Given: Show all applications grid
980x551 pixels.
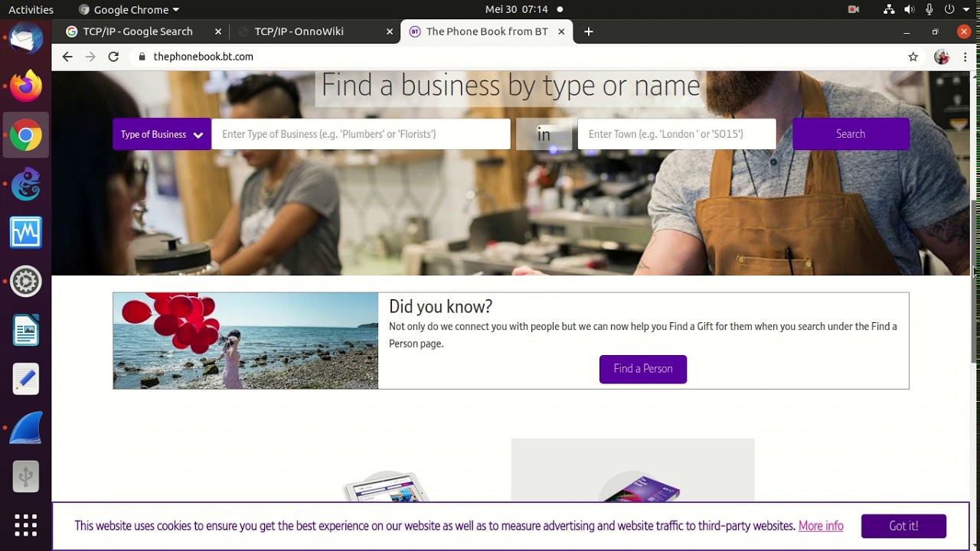Looking at the screenshot, I should [25, 525].
